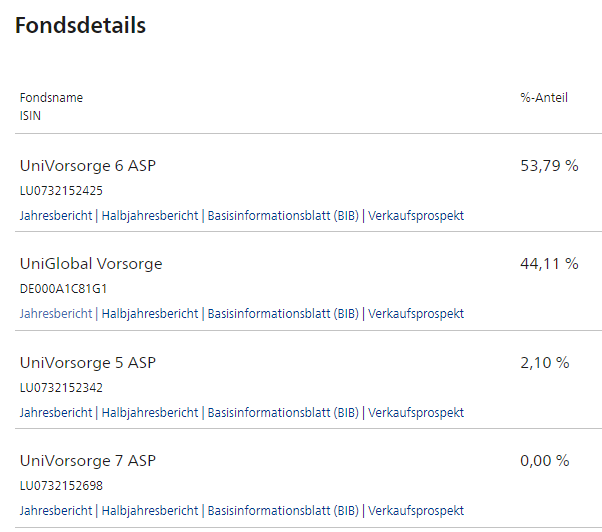The height and width of the screenshot is (532, 602).
Task: Open Jahresbericht for UniVorsorge 5 ASP
Action: [x=56, y=413]
